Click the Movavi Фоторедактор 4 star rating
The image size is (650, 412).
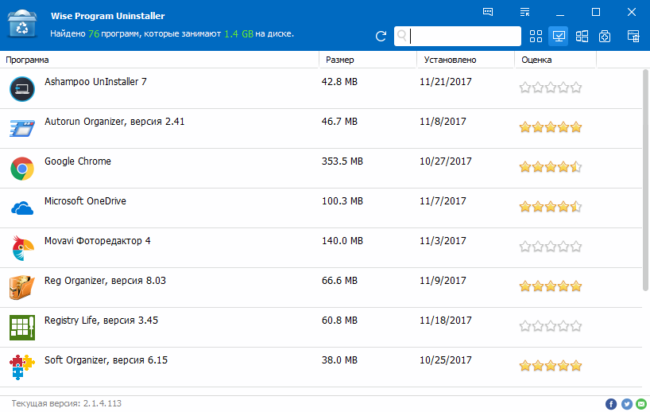click(x=551, y=247)
